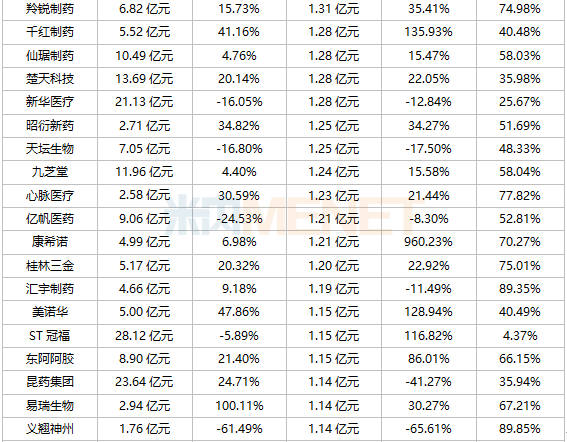Click 易瑞生物 revenue growth 100.11%
567x442 pixels.
pos(239,406)
